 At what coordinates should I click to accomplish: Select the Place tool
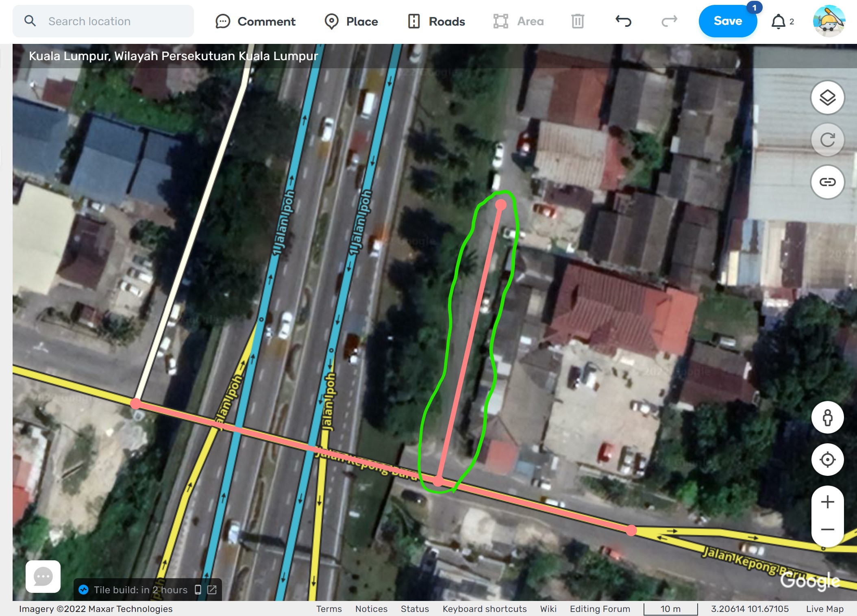pos(351,21)
